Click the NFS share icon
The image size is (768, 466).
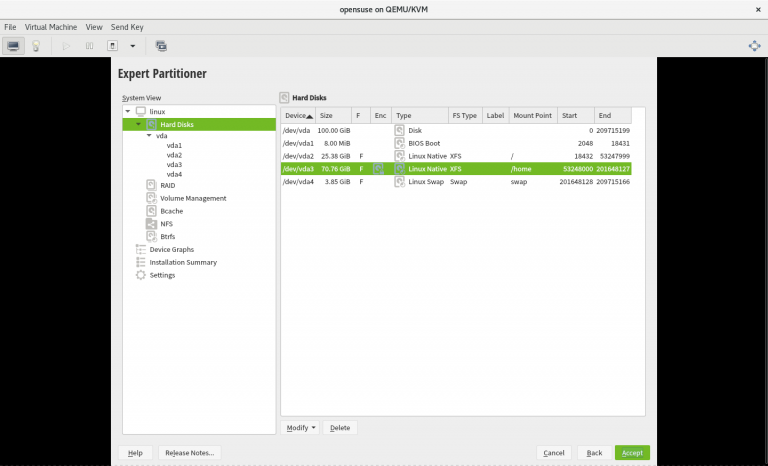151,223
